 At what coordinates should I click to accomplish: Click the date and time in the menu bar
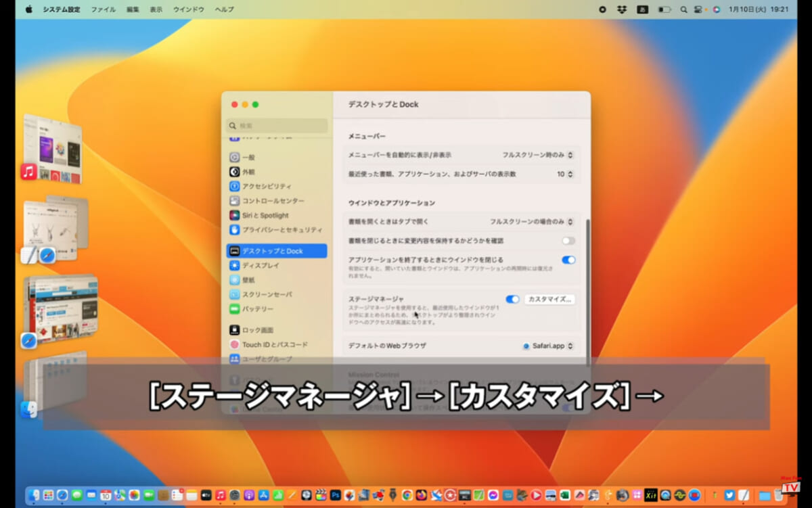(x=759, y=9)
